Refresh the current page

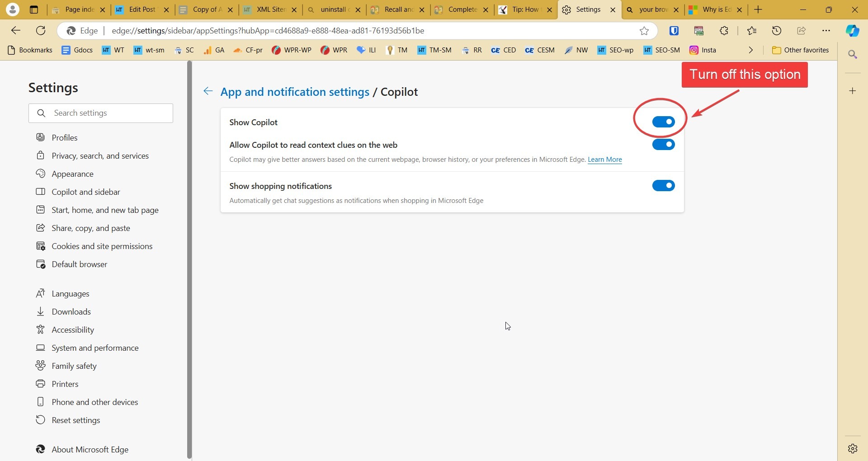(x=41, y=30)
